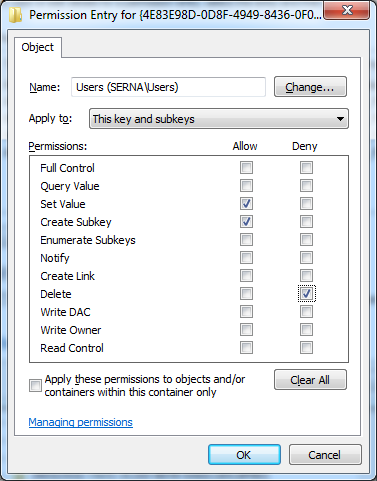Screen dimensions: 377x481
Task: Click the Write DAC permission label
Action: (65, 312)
